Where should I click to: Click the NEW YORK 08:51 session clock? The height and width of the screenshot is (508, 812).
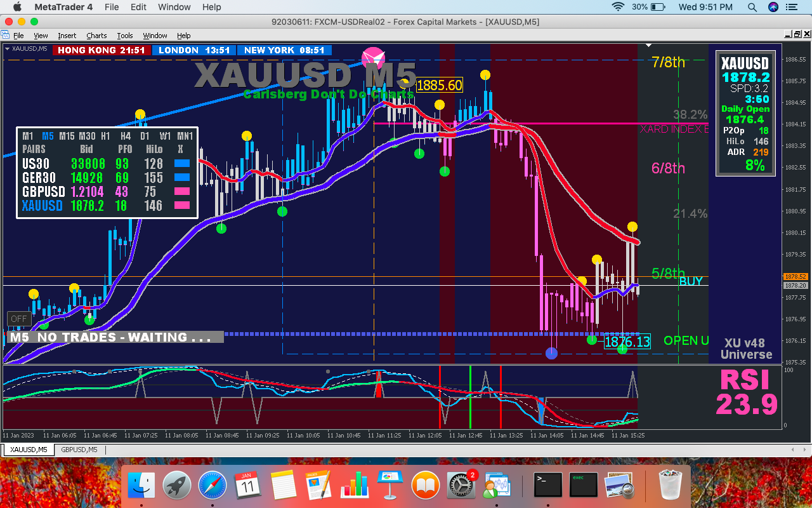click(284, 50)
